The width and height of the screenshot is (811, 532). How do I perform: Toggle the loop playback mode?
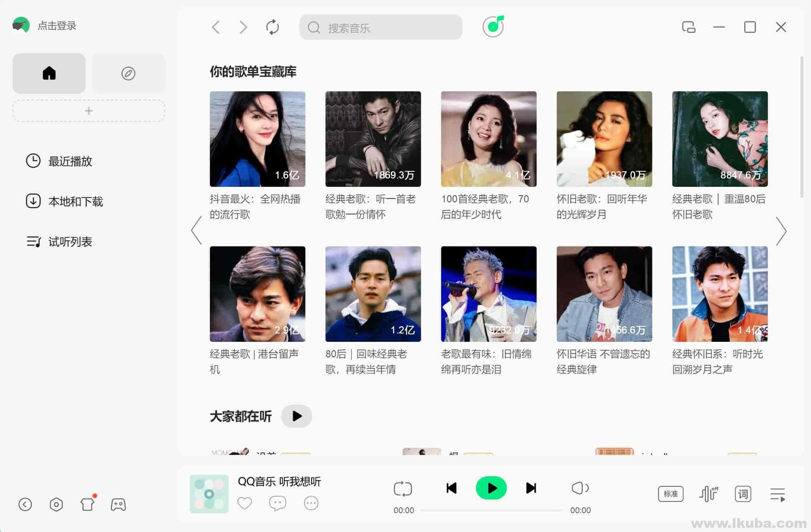tap(403, 489)
